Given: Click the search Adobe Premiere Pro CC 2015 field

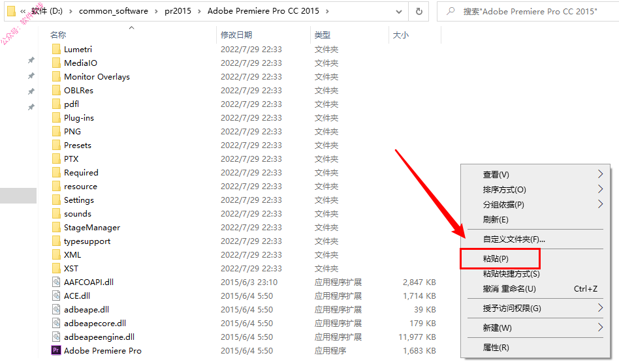Looking at the screenshot, I should 530,12.
